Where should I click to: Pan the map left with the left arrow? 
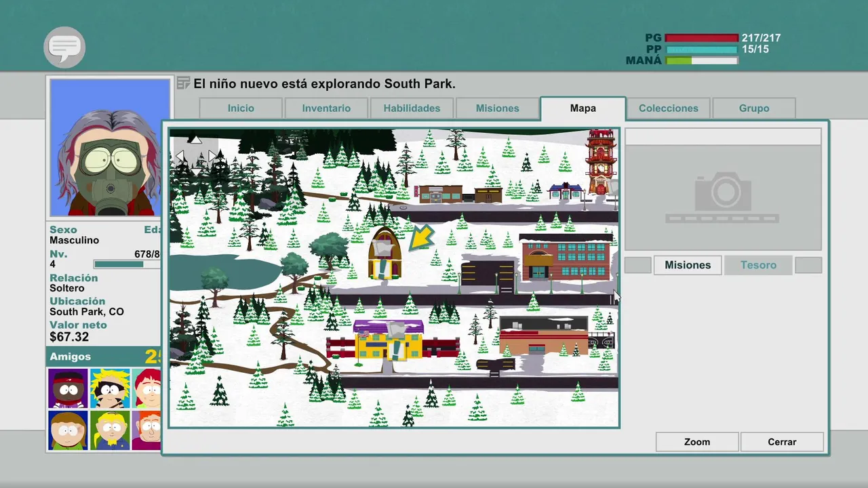(180, 156)
